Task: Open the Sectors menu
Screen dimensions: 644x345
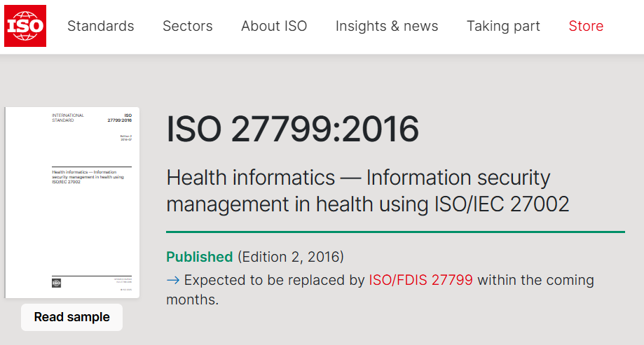Action: point(188,26)
